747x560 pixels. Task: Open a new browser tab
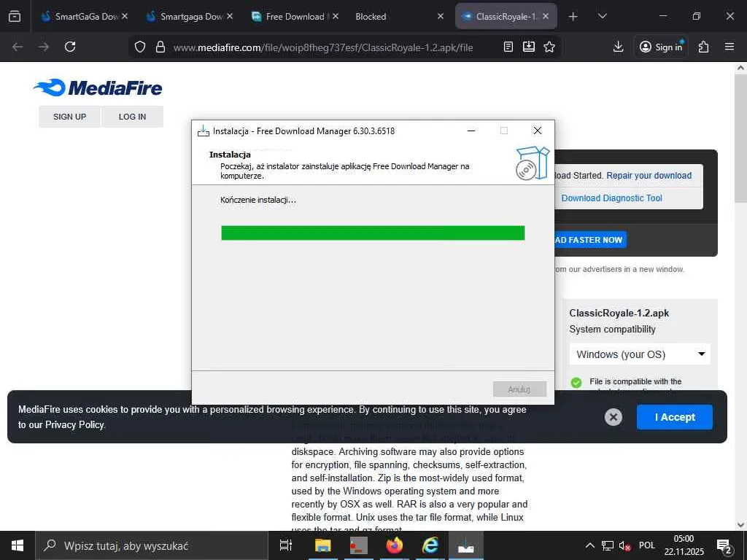pos(573,16)
